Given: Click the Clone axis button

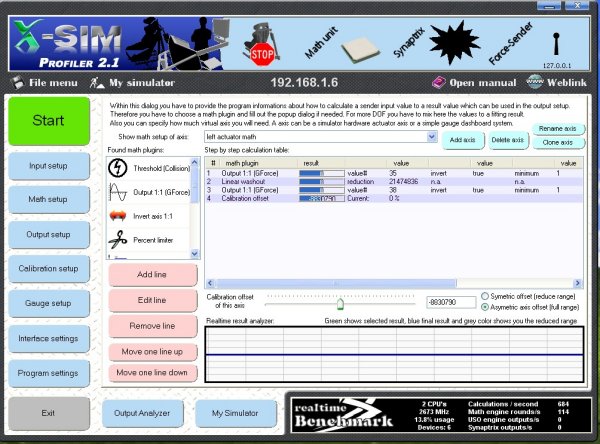Looking at the screenshot, I should (558, 143).
